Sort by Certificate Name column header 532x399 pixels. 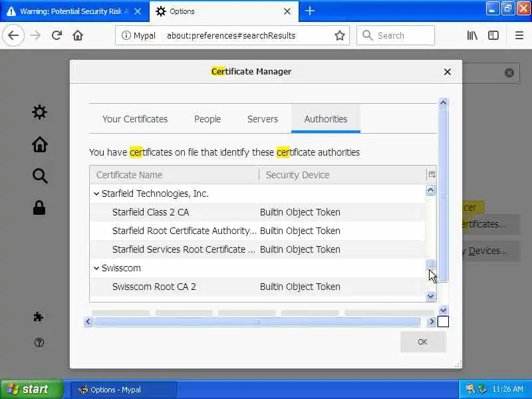pos(174,175)
